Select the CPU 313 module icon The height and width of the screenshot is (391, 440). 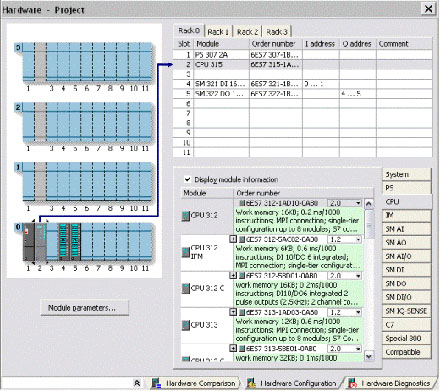click(186, 325)
